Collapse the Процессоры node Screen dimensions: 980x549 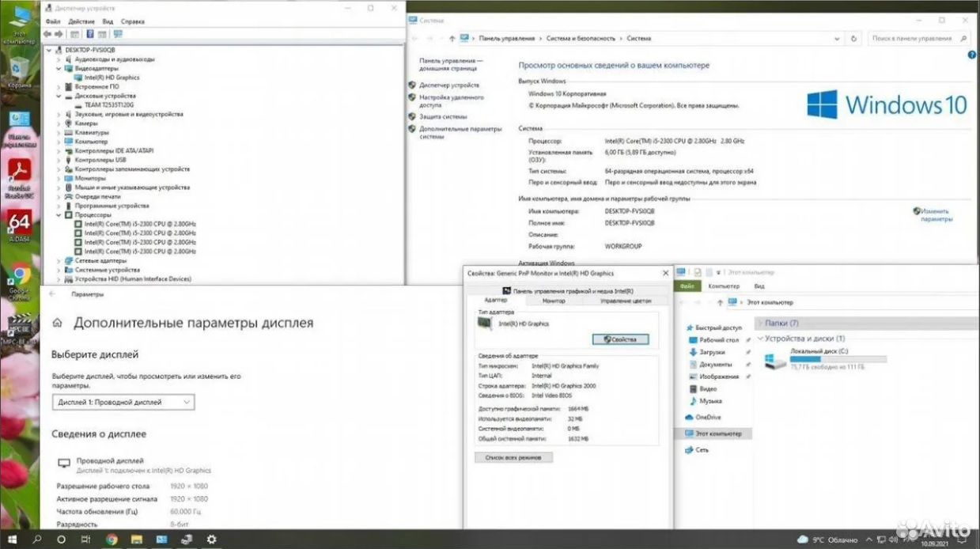(x=59, y=215)
